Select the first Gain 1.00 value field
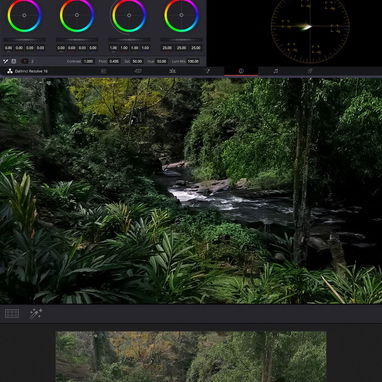 113,48
